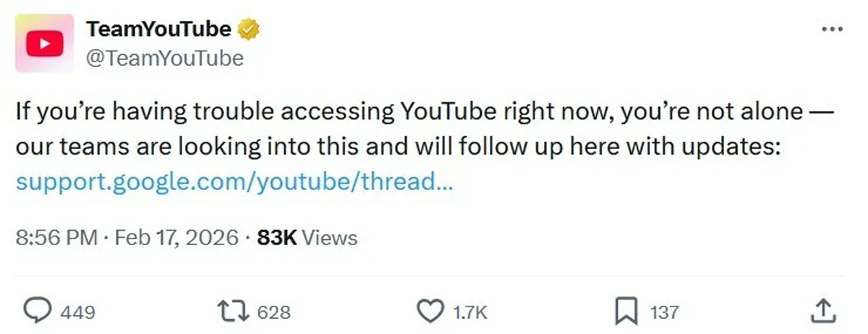Viewport: 868px width, 334px height.
Task: Open the support.google.com/youtube/thread link
Action: click(234, 181)
